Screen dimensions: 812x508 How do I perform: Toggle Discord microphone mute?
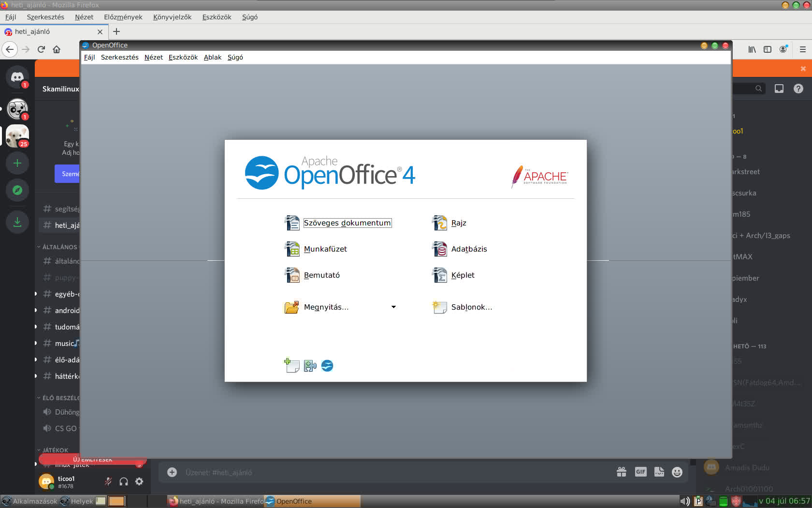(108, 481)
